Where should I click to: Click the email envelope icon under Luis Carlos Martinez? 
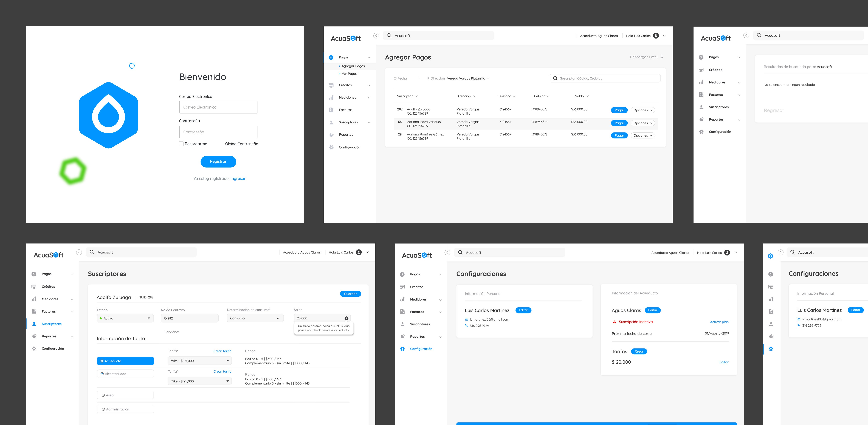466,320
